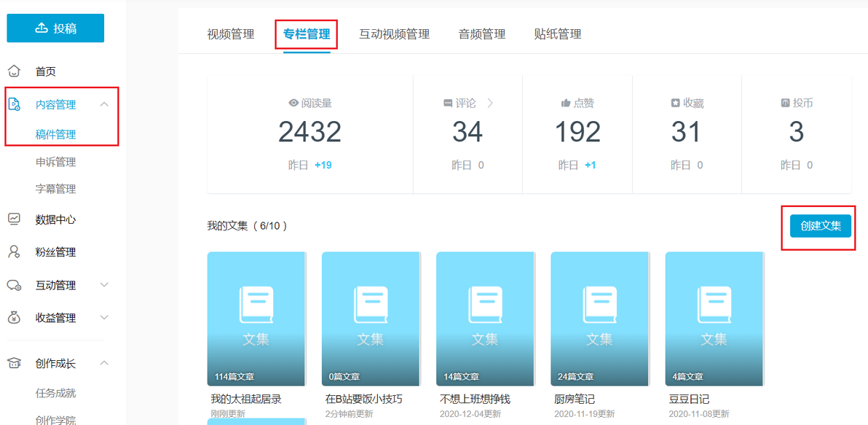This screenshot has width=868, height=425.
Task: Click the 2432 reading count
Action: point(310,133)
